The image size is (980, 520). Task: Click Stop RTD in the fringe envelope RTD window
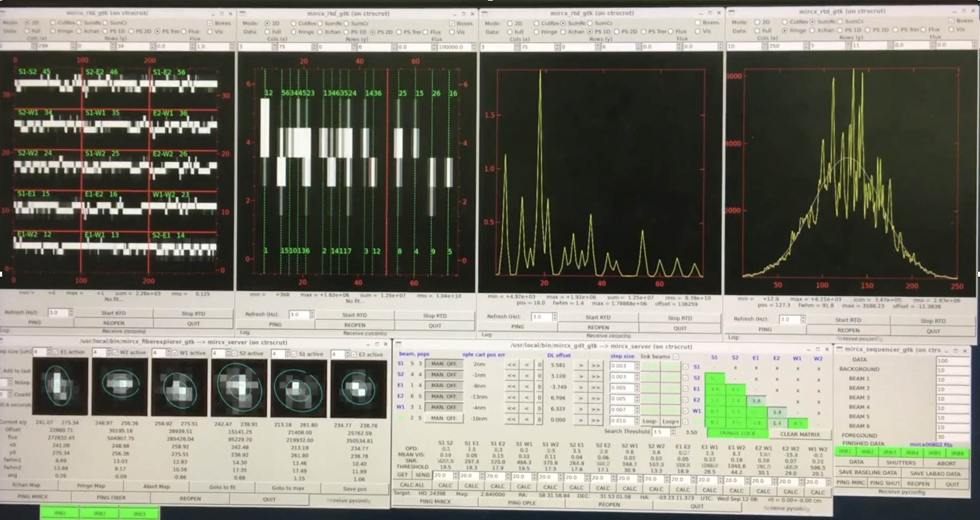click(933, 321)
